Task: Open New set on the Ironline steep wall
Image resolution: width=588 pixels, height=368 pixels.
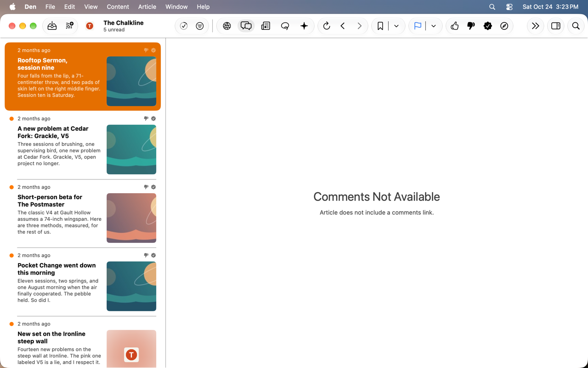Action: tap(83, 343)
